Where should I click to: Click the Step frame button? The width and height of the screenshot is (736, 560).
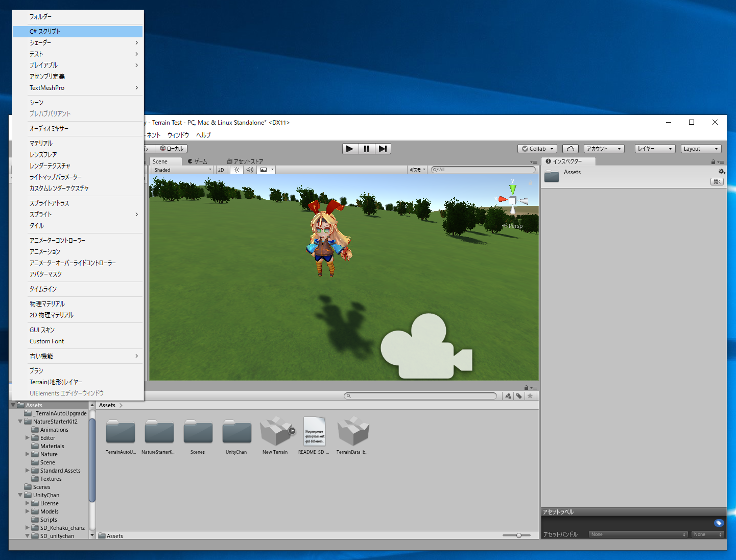click(383, 149)
